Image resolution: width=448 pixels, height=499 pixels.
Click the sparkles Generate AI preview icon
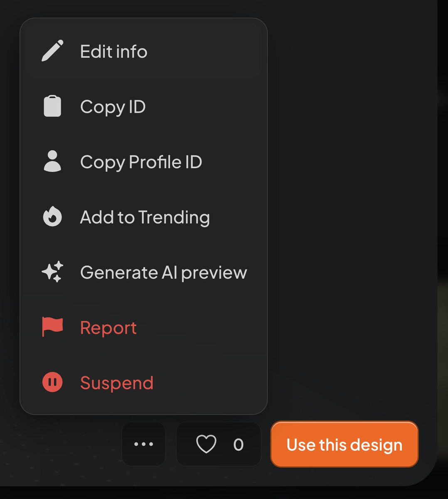point(52,272)
